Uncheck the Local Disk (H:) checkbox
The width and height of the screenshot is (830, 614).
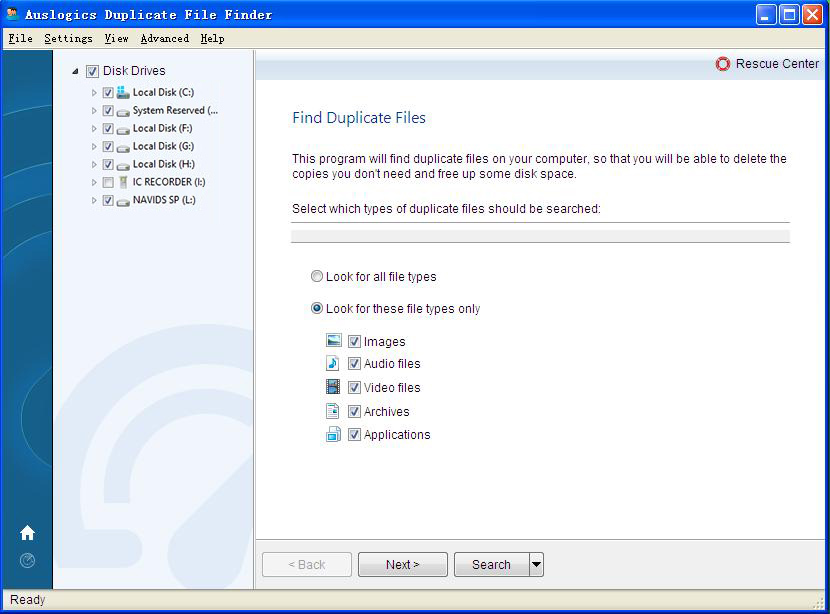108,165
